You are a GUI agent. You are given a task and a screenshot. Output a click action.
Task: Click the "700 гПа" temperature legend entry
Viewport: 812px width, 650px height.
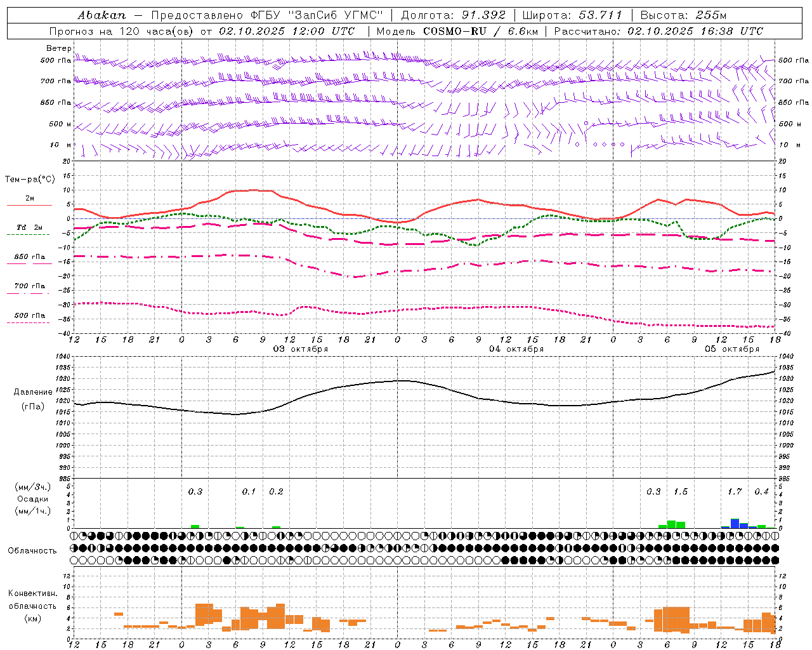(x=29, y=286)
